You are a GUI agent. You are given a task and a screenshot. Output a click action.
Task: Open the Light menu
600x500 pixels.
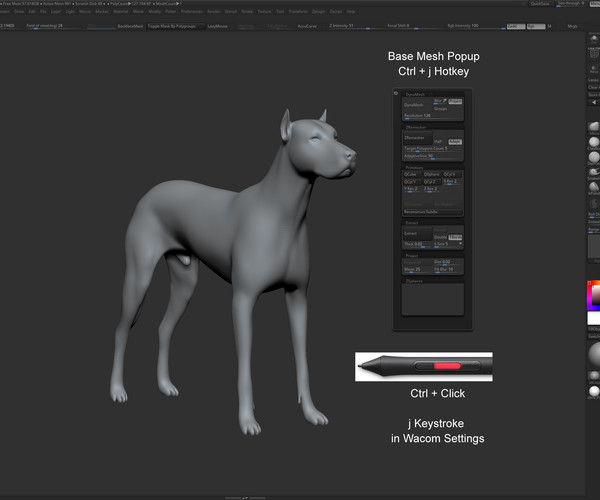(70, 11)
